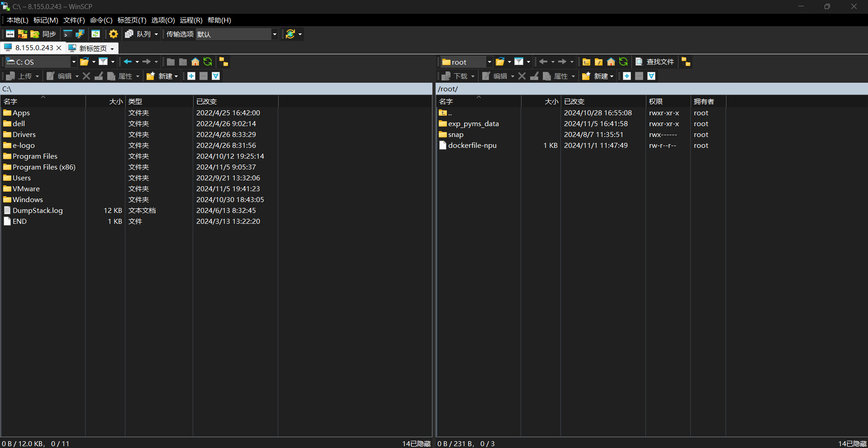868x448 pixels.
Task: Click the 队列 queue button
Action: pyautogui.click(x=138, y=34)
